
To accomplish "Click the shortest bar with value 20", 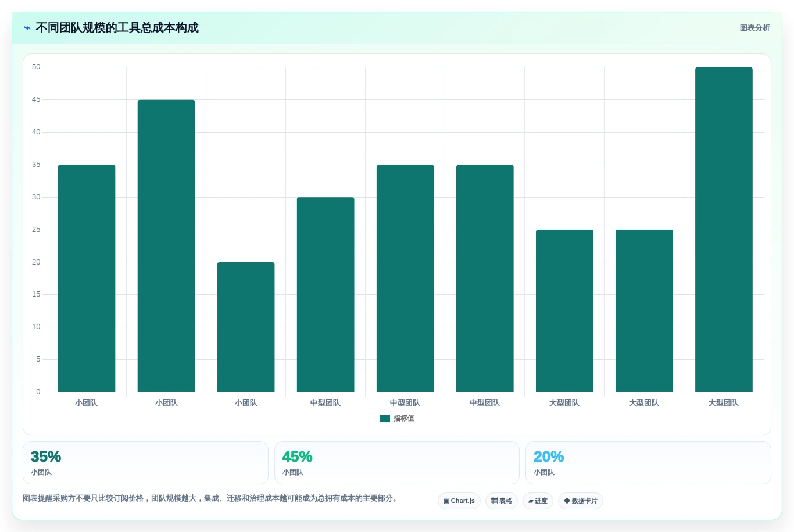I will pyautogui.click(x=246, y=327).
